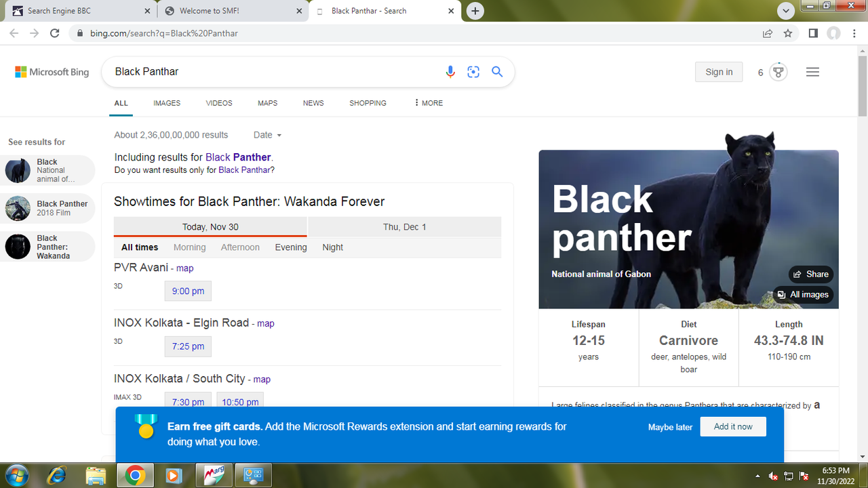Screen dimensions: 868x488
Task: Click the Bing search input field
Action: [275, 72]
